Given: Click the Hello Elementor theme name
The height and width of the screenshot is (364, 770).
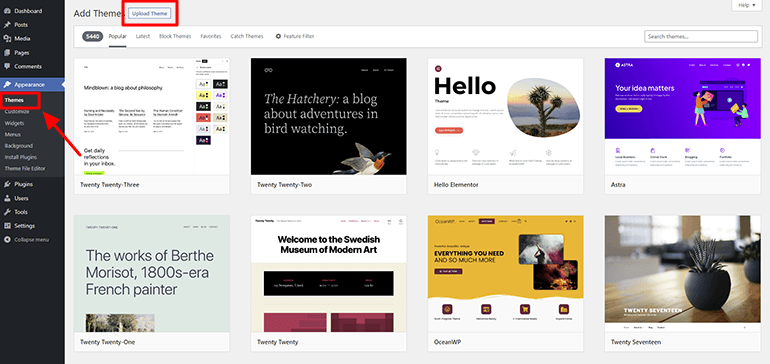Looking at the screenshot, I should 456,185.
